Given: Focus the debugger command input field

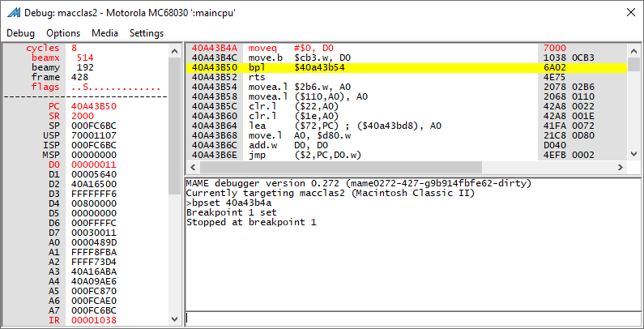Looking at the screenshot, I should [413, 318].
